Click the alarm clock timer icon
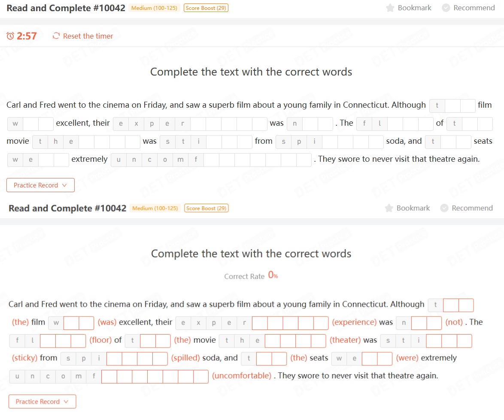The height and width of the screenshot is (420, 504). tap(10, 36)
